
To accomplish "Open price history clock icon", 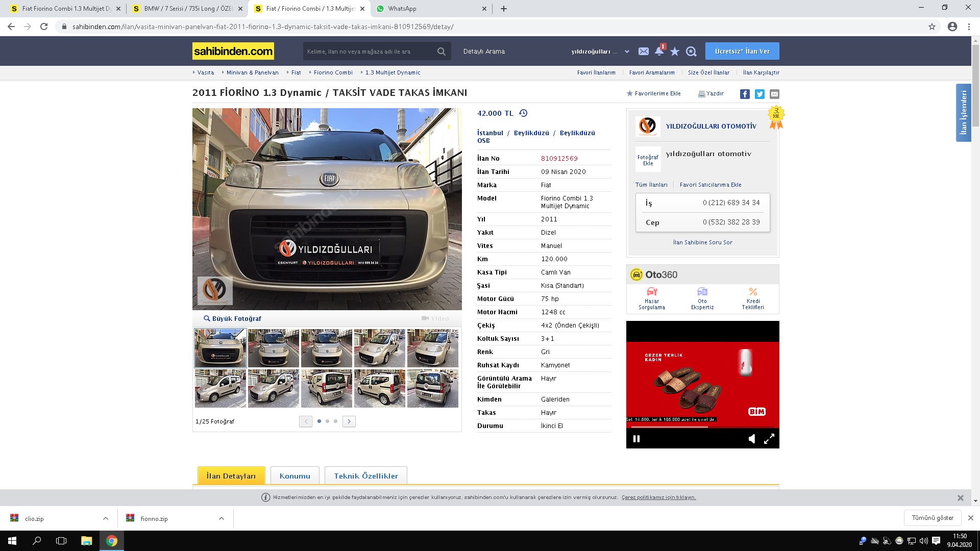I will [x=523, y=113].
